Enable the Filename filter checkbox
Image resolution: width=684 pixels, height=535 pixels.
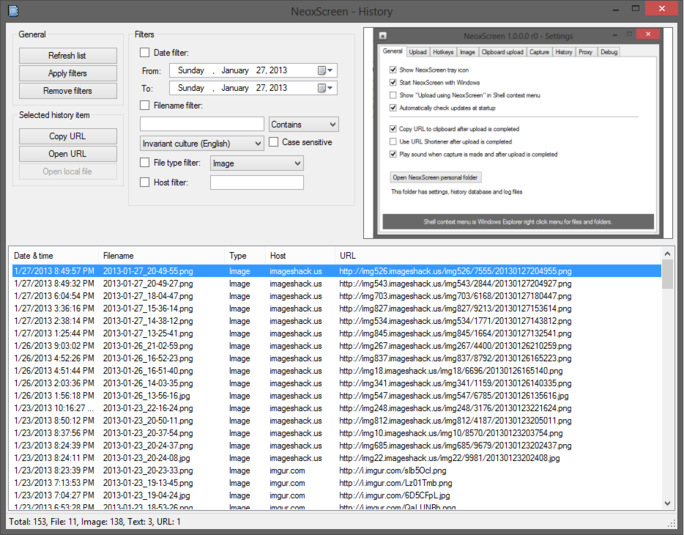point(144,105)
